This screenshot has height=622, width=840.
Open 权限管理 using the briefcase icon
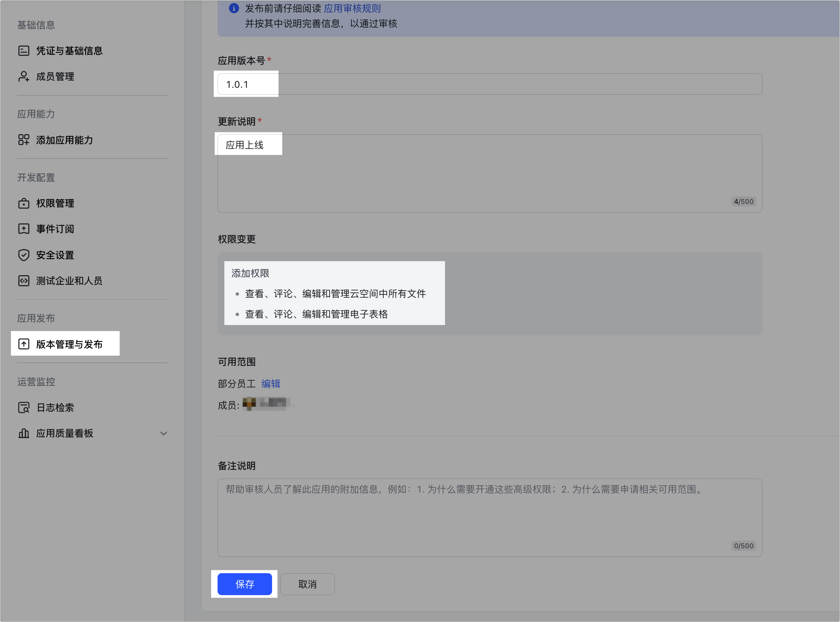click(23, 203)
